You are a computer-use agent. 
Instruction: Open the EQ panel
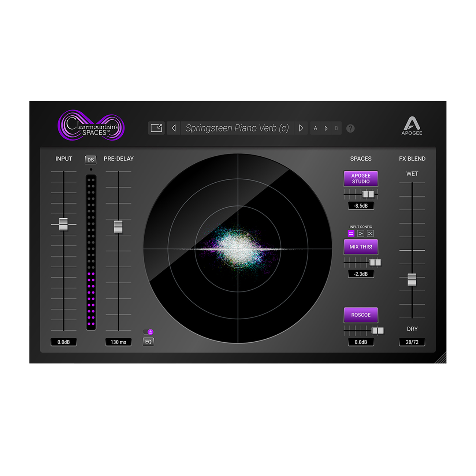(x=148, y=342)
